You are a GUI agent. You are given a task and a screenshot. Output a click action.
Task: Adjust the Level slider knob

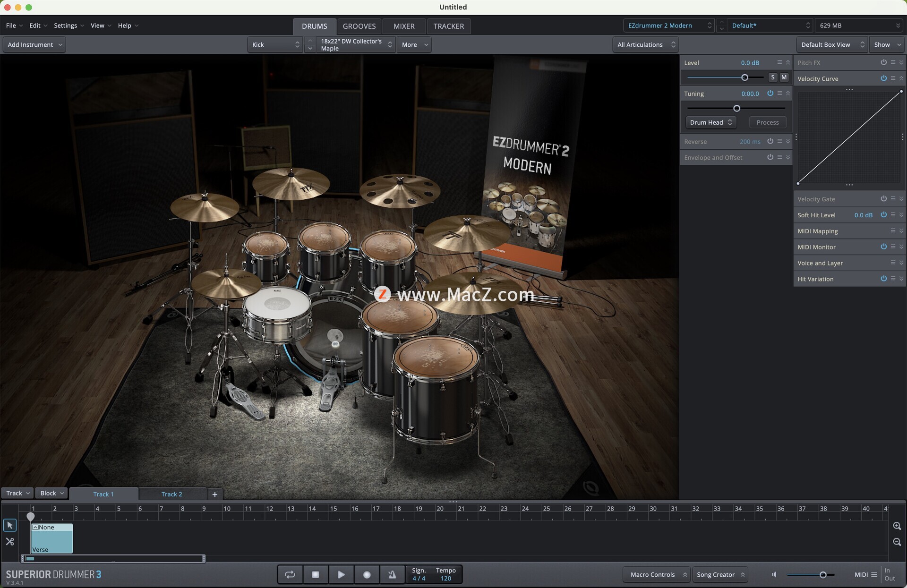click(x=745, y=77)
